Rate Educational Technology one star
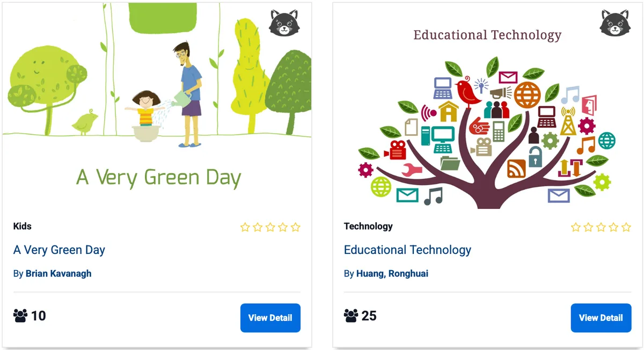644x350 pixels. (x=576, y=227)
